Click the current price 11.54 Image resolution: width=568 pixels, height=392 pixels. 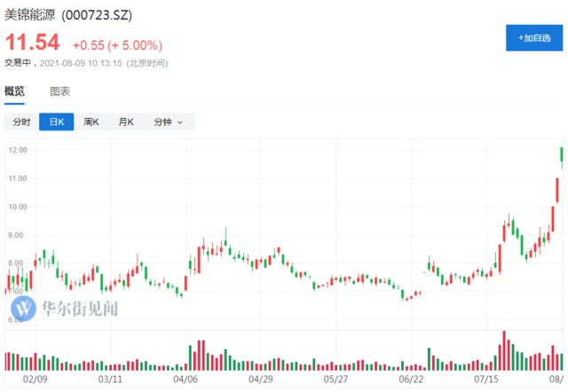tap(33, 42)
